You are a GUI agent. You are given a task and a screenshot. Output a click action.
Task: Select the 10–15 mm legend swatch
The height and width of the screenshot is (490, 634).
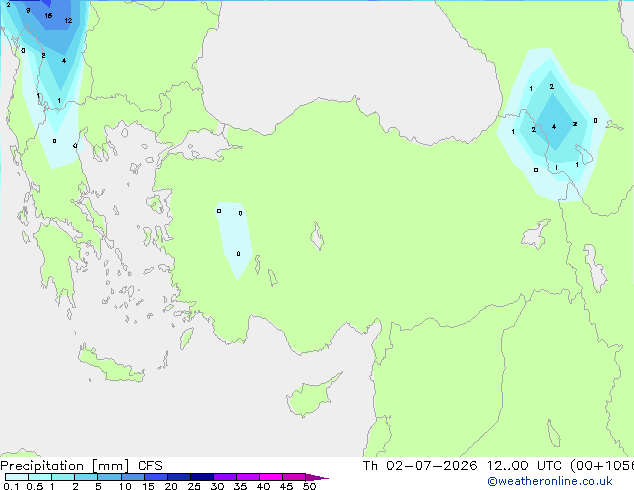[x=132, y=477]
